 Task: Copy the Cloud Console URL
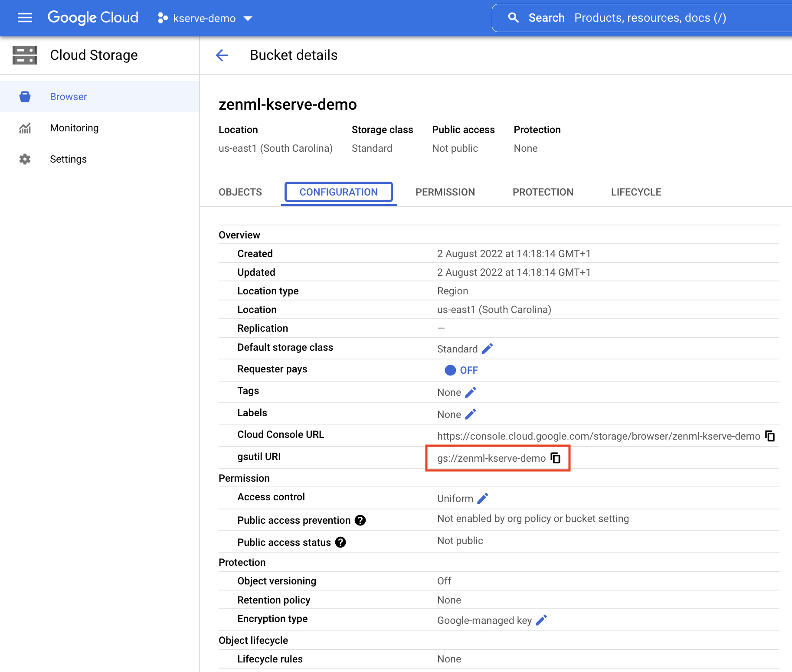point(770,436)
